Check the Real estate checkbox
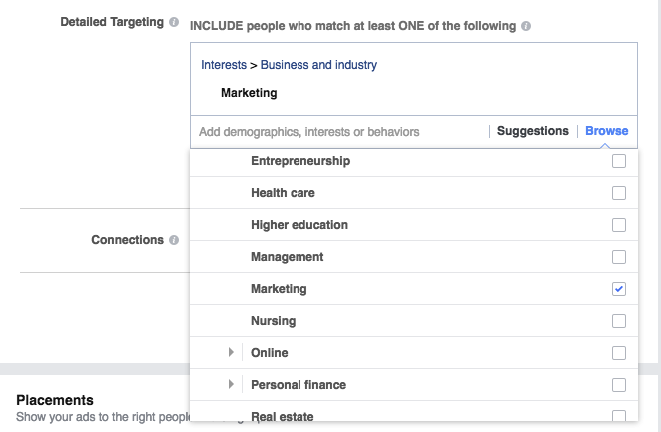 618,415
